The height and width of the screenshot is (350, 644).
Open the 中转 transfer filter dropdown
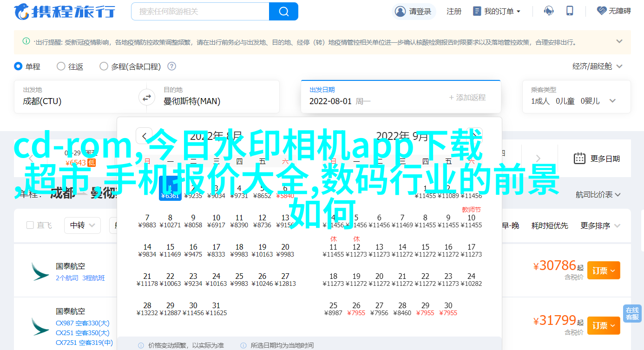point(82,225)
